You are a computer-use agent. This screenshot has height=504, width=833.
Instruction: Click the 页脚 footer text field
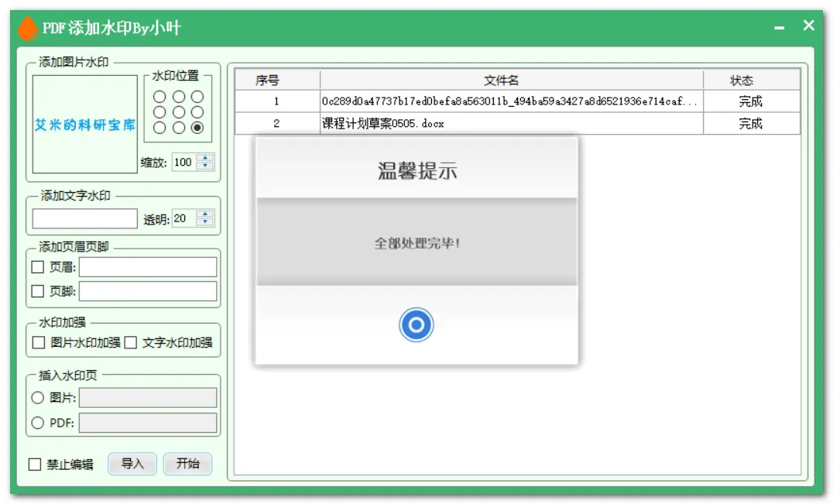tap(148, 291)
